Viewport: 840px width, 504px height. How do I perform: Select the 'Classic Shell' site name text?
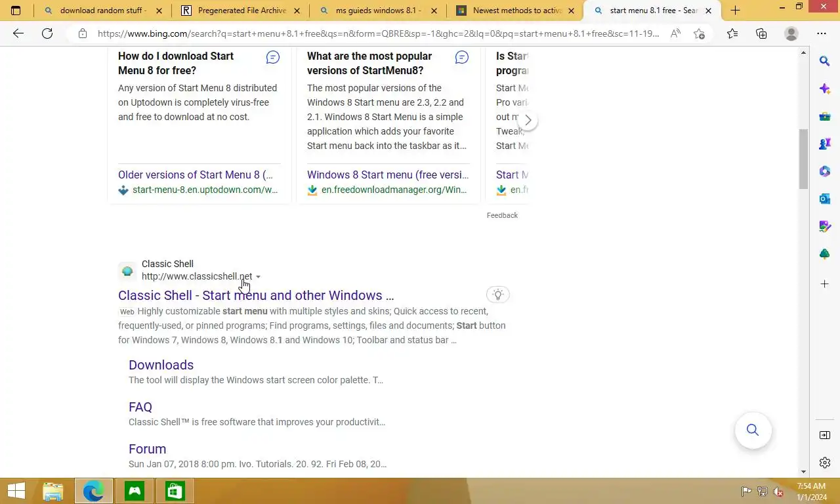pos(167,264)
